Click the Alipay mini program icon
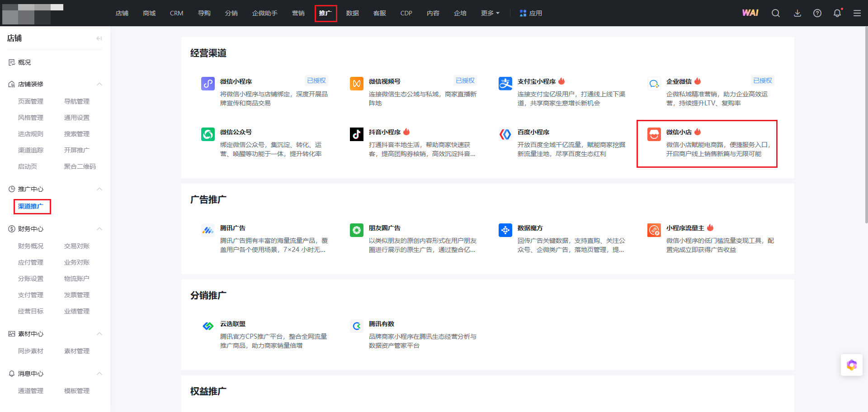868x412 pixels. pyautogui.click(x=505, y=84)
